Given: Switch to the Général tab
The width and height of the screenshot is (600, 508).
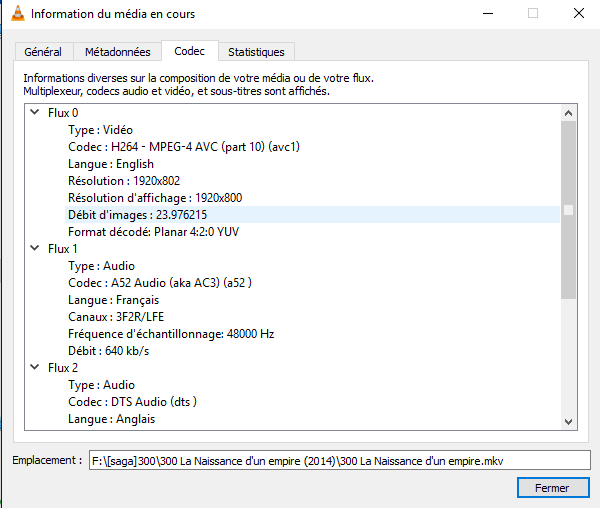Looking at the screenshot, I should point(43,52).
